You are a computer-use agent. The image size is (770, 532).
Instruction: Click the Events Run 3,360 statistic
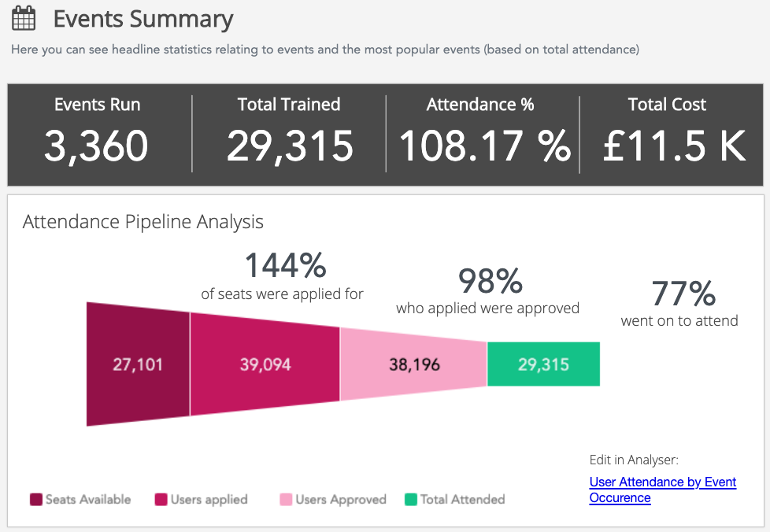[97, 146]
